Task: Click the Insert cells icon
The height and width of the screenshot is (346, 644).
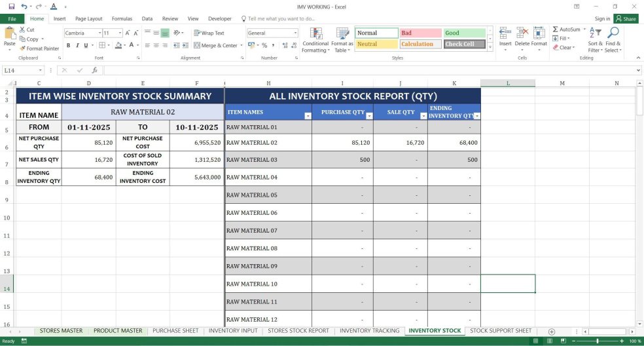Action: [x=505, y=33]
